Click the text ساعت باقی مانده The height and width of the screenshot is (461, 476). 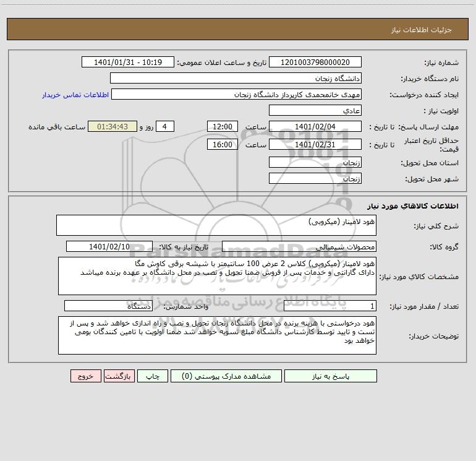57,127
